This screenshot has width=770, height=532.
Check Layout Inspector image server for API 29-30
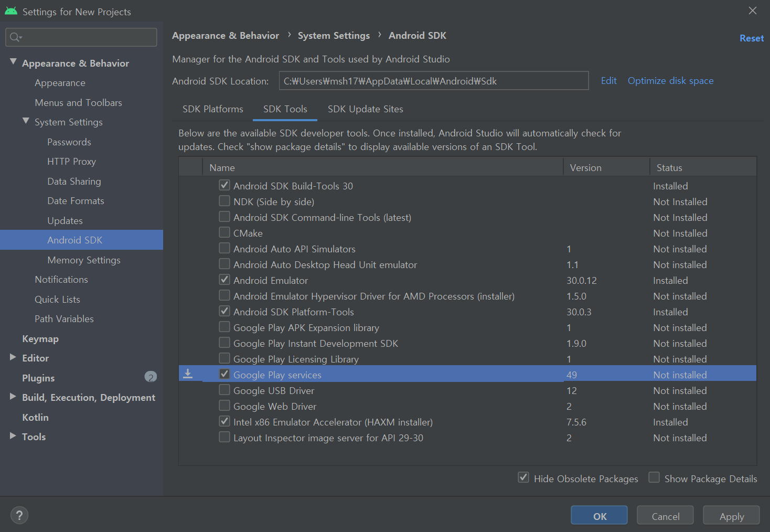224,437
